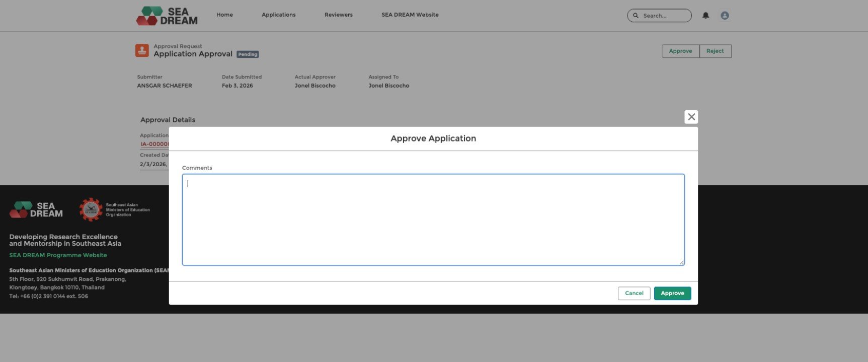Click Southeast Asian Ministers of Education Organization (SEAMEO) bold line
The height and width of the screenshot is (362, 868).
pyautogui.click(x=89, y=270)
